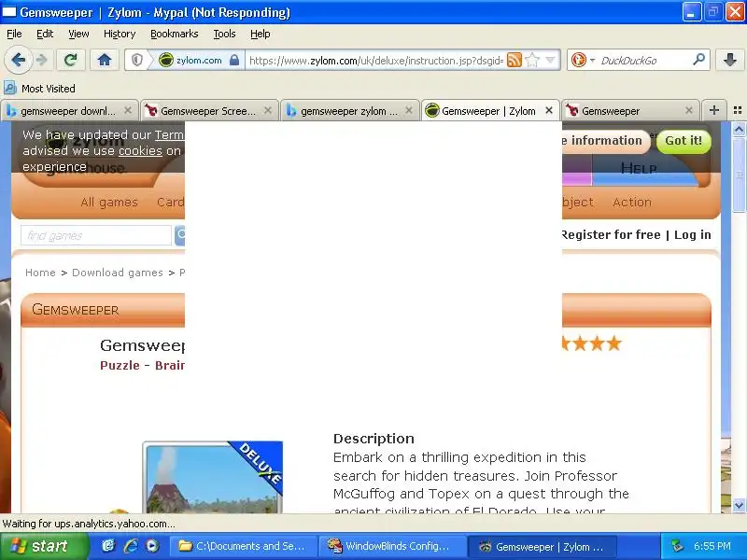Click the RSS feed icon in address bar
Screen dimensions: 747x560
[x=514, y=60]
